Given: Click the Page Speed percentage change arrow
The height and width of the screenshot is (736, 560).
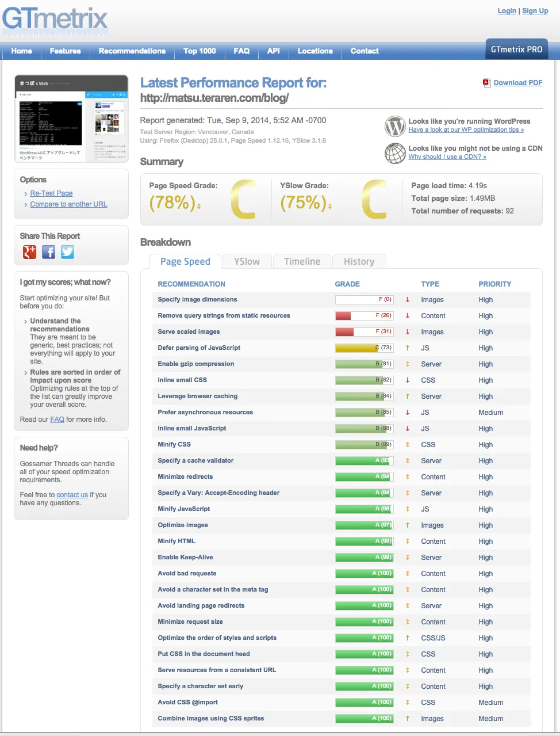Looking at the screenshot, I should pos(199,206).
